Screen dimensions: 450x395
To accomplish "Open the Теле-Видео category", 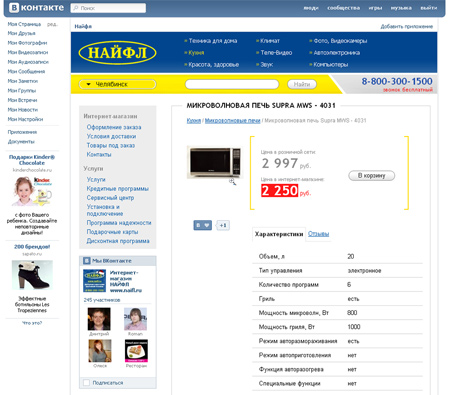I will pyautogui.click(x=276, y=53).
